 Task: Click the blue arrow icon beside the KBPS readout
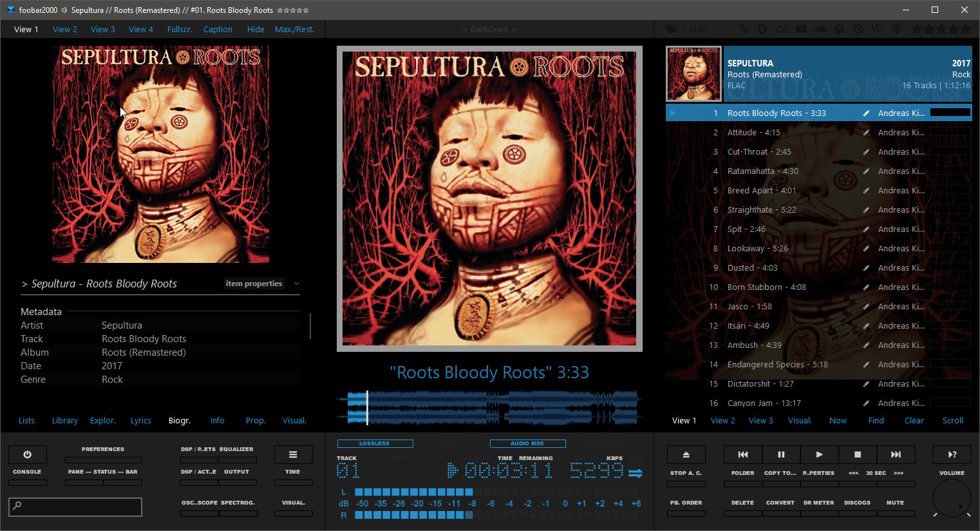point(636,474)
